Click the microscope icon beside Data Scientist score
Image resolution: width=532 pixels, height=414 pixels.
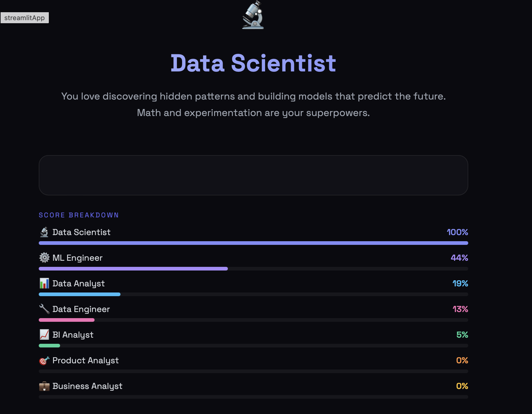[x=44, y=232]
